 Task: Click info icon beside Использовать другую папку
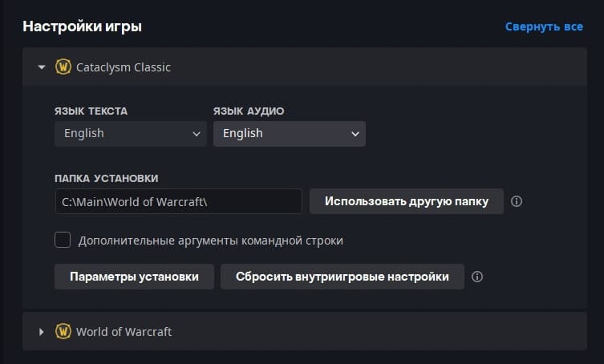517,201
